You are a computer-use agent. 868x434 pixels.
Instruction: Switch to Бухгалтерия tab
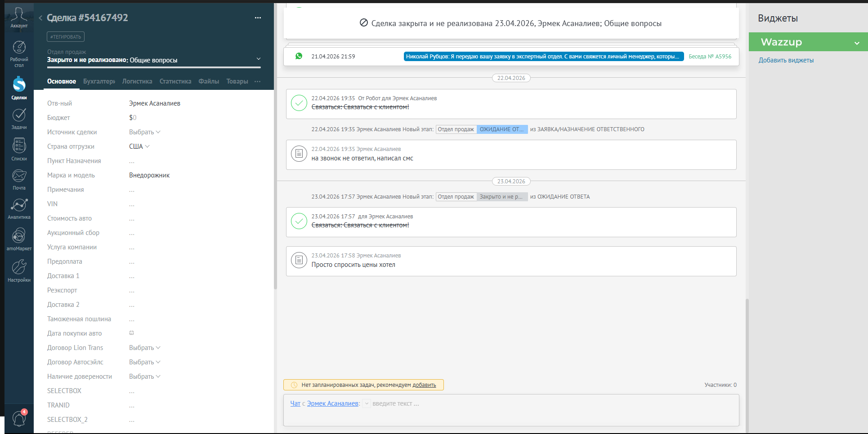coord(99,81)
